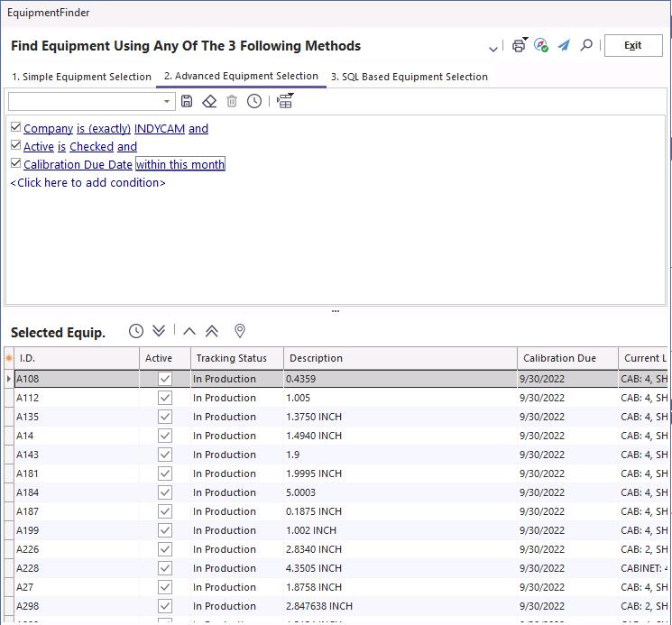Click the double chevron down expand icon

[160, 331]
